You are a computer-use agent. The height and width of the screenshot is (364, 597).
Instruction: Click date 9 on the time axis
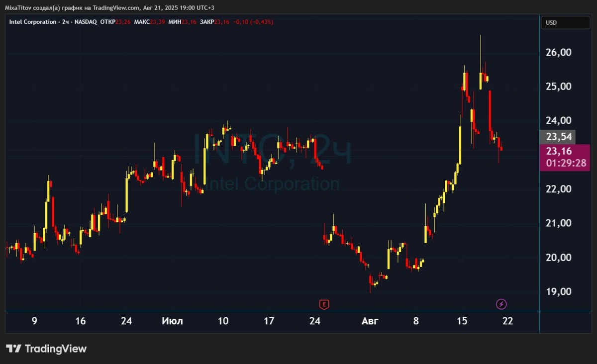tap(34, 321)
